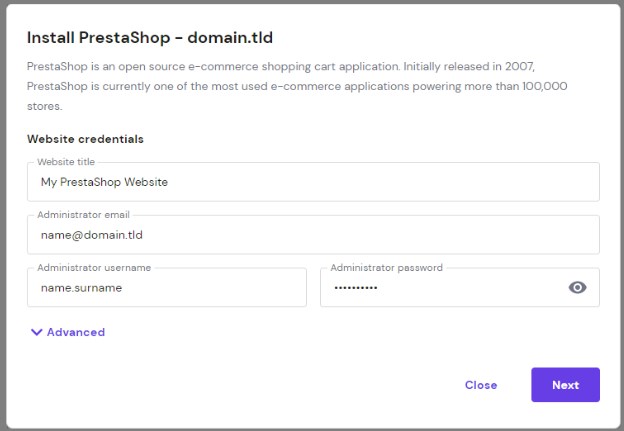Edit the Administrator email field
The width and height of the screenshot is (624, 431).
click(313, 235)
